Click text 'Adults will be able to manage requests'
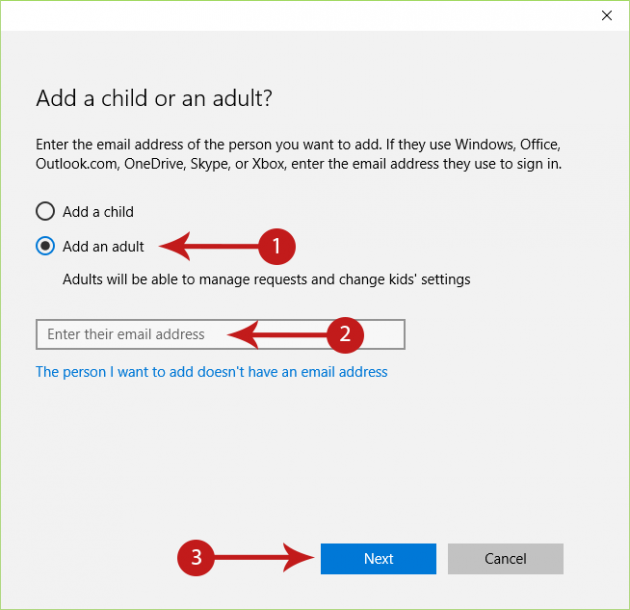 [x=184, y=279]
